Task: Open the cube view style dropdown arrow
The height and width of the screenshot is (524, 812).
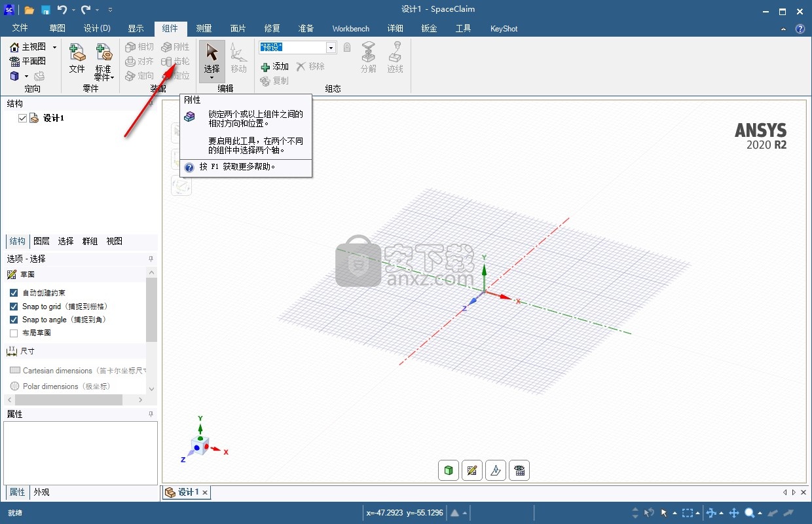Action: [27, 76]
